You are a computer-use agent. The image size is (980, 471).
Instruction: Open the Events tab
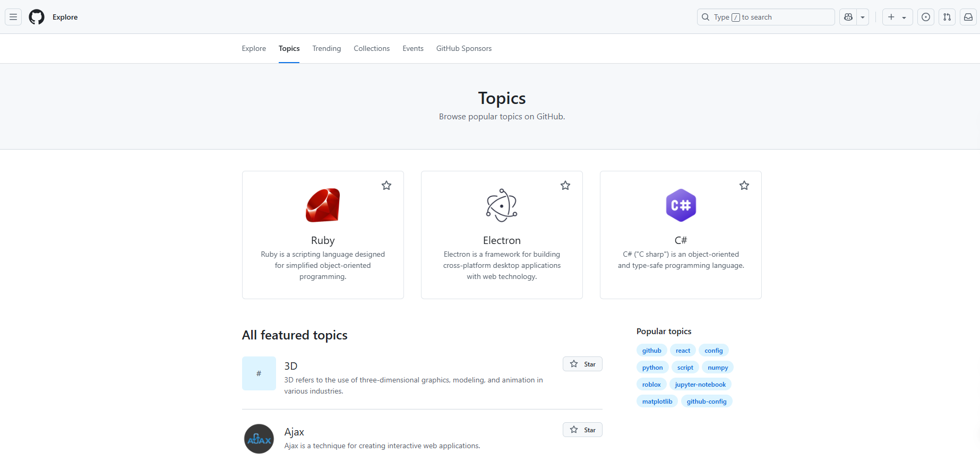click(x=413, y=48)
